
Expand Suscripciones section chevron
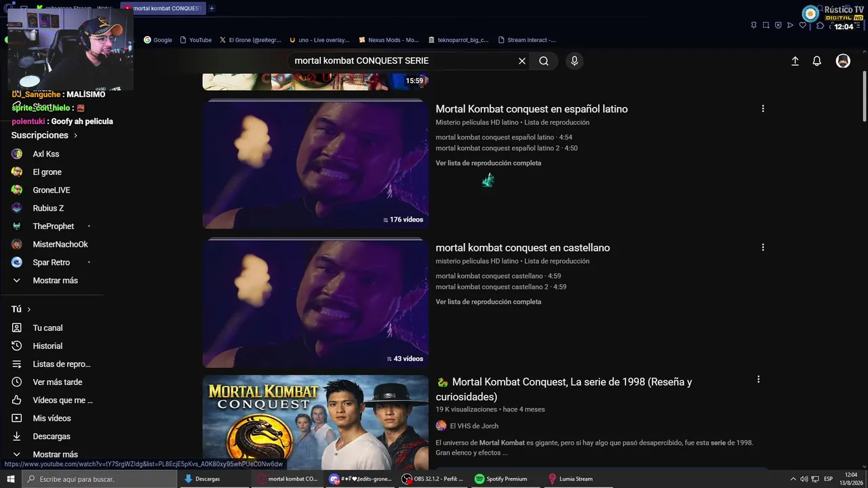click(75, 136)
